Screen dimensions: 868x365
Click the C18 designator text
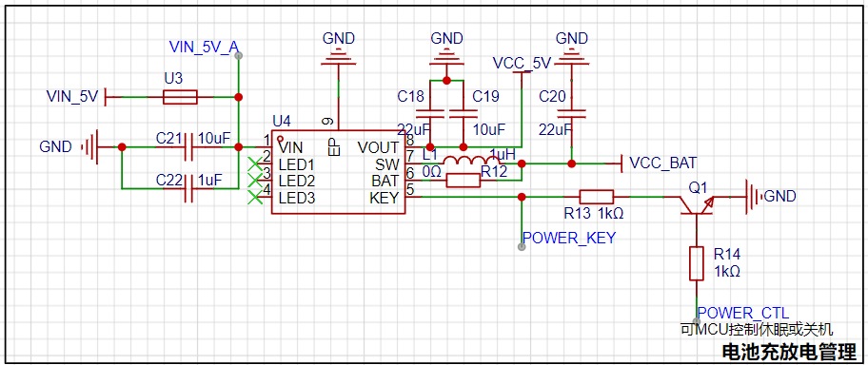tap(411, 97)
